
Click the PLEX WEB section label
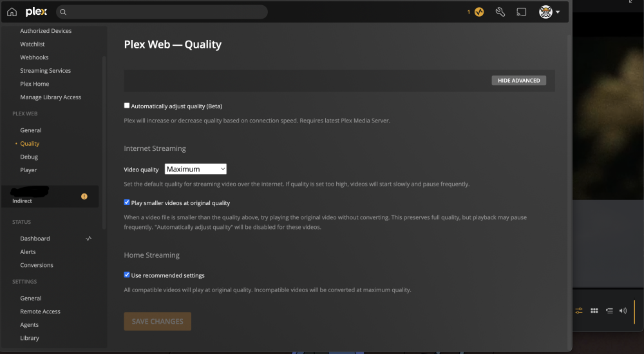(24, 113)
